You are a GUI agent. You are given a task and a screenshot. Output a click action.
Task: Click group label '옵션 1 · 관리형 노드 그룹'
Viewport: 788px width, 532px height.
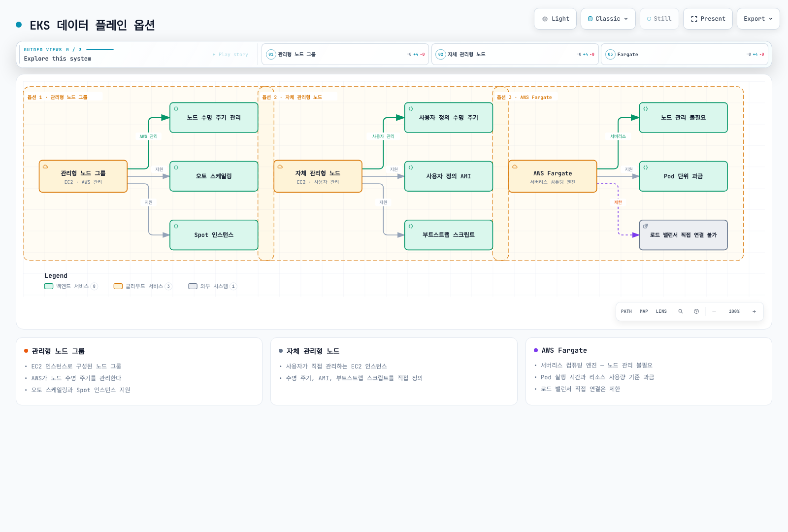pyautogui.click(x=57, y=98)
